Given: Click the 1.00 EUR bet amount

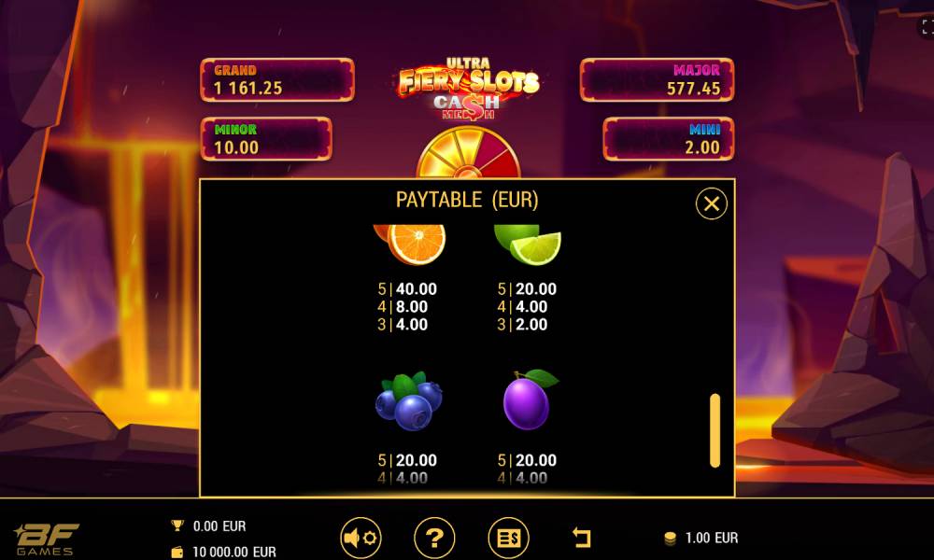Looking at the screenshot, I should point(711,538).
